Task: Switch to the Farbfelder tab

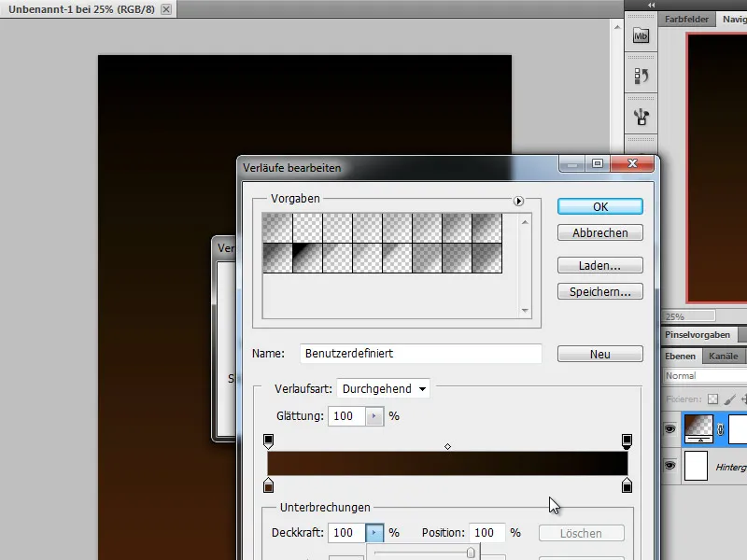Action: 686,19
